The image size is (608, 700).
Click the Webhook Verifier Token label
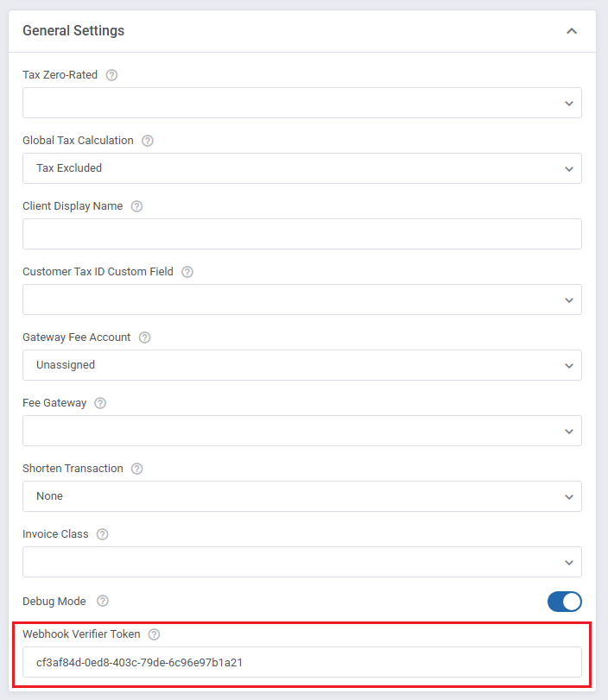pyautogui.click(x=81, y=634)
